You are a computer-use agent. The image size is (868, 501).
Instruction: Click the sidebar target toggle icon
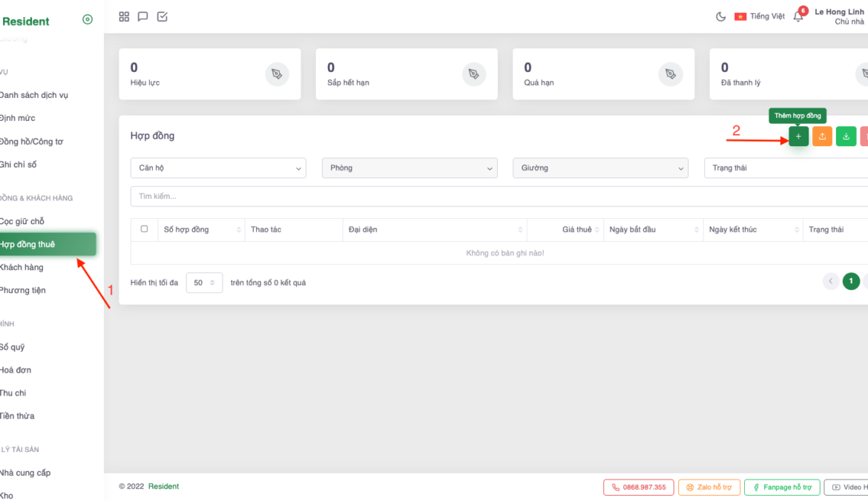[x=88, y=20]
